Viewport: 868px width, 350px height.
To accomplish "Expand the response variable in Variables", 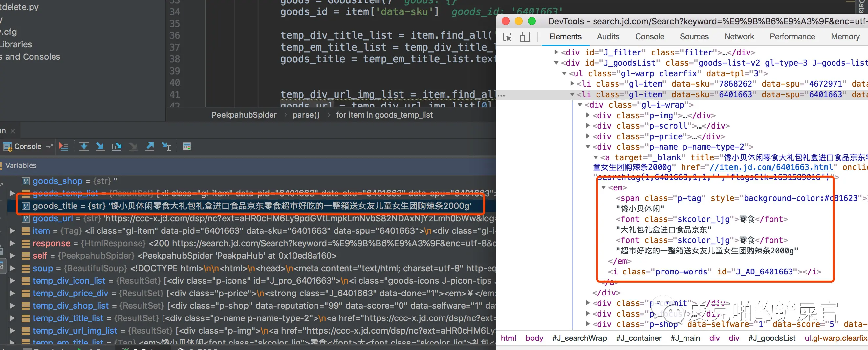I will coord(12,243).
